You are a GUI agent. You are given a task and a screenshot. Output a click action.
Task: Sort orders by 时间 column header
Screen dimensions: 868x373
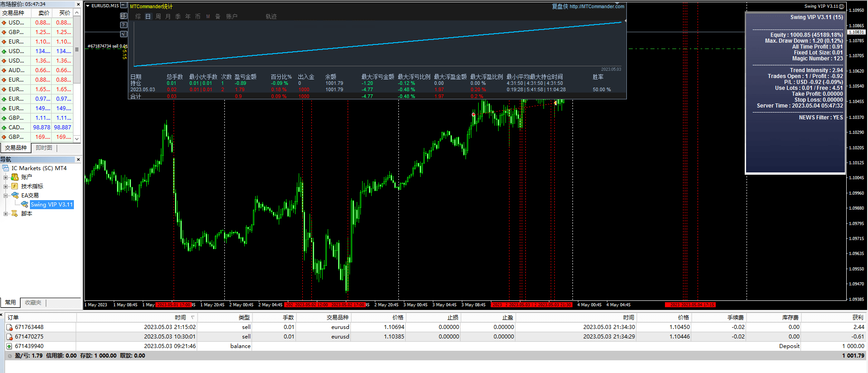tap(180, 318)
